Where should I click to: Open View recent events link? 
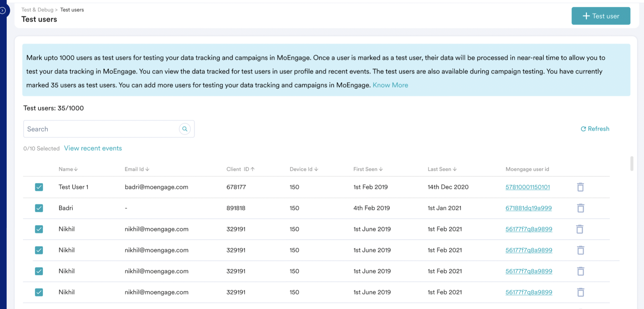pyautogui.click(x=93, y=148)
